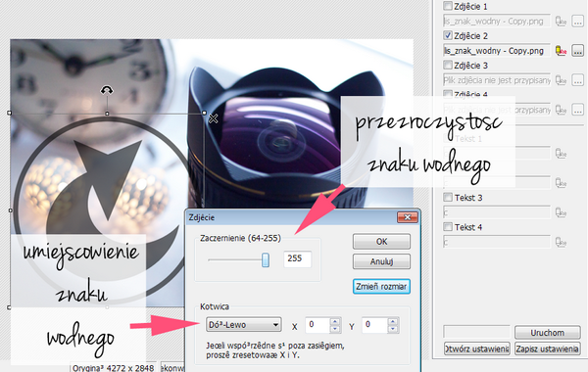Screen dimensions: 588x372
Task: Click the Zmień rozmiar button
Action: pyautogui.click(x=381, y=286)
